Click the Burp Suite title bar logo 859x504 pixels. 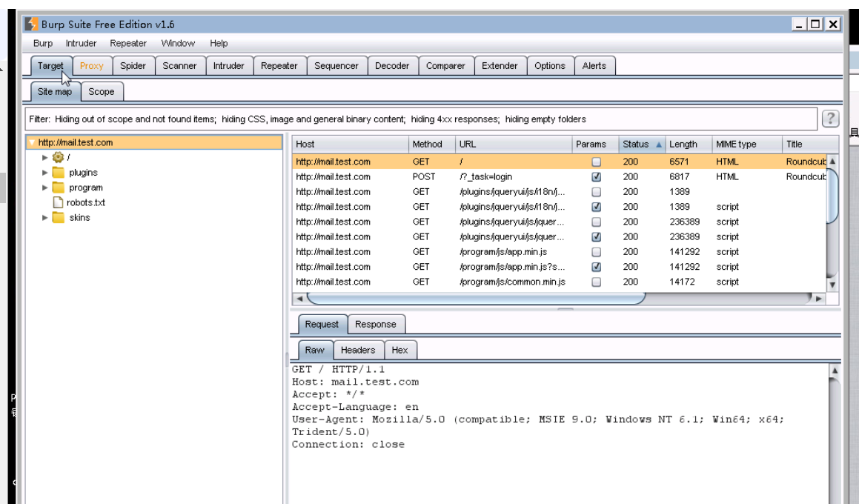31,24
